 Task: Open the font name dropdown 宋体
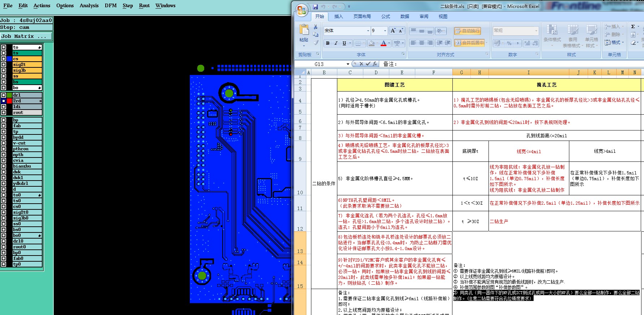(368, 31)
